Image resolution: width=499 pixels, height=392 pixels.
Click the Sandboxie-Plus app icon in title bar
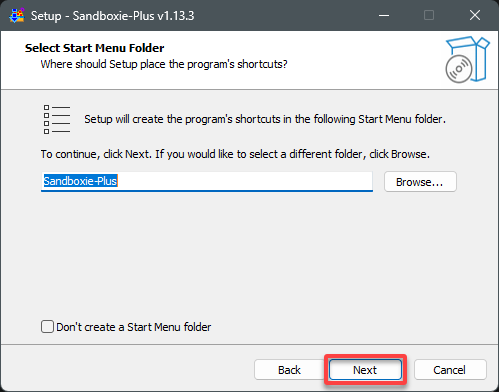coord(17,15)
